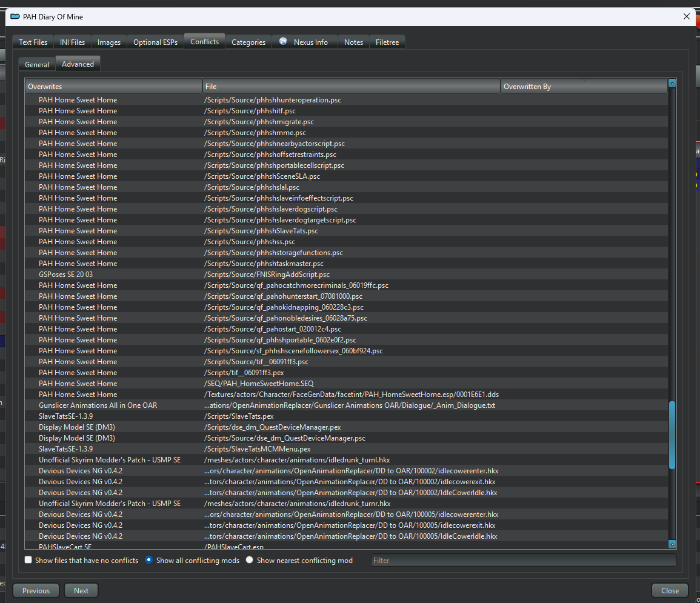Open the Images tab
This screenshot has height=603, width=700.
[109, 42]
